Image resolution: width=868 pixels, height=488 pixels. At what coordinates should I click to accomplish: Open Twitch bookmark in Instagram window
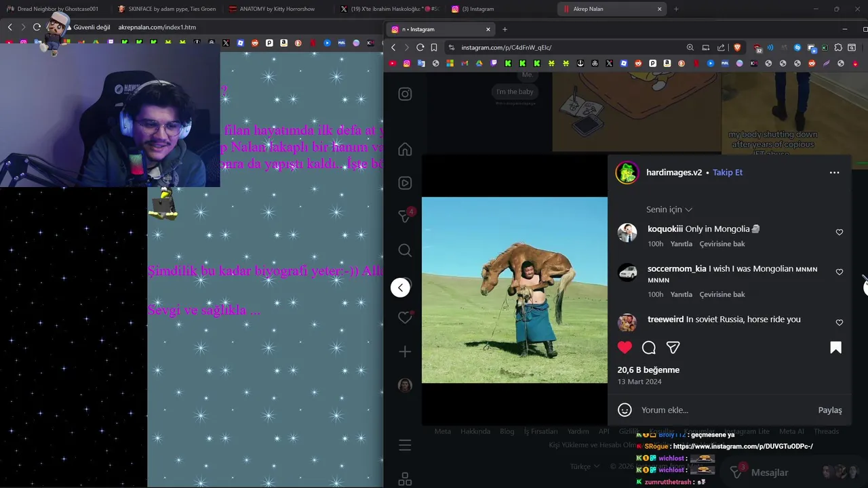(x=494, y=63)
